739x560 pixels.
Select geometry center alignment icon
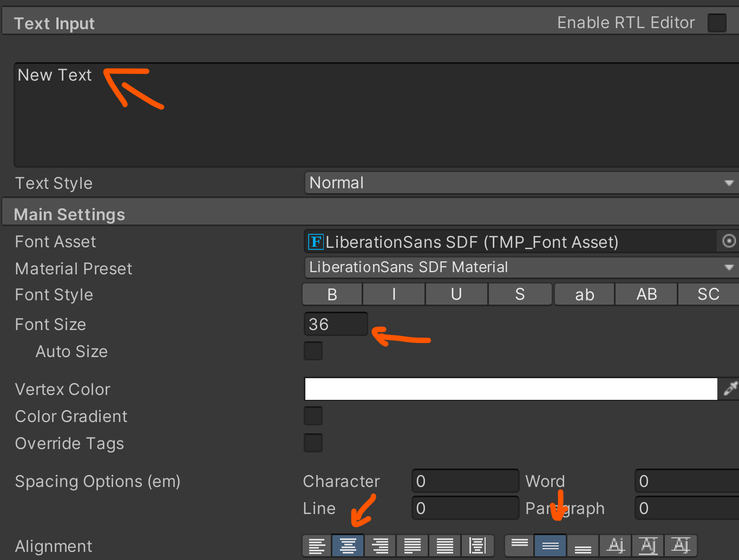click(477, 545)
